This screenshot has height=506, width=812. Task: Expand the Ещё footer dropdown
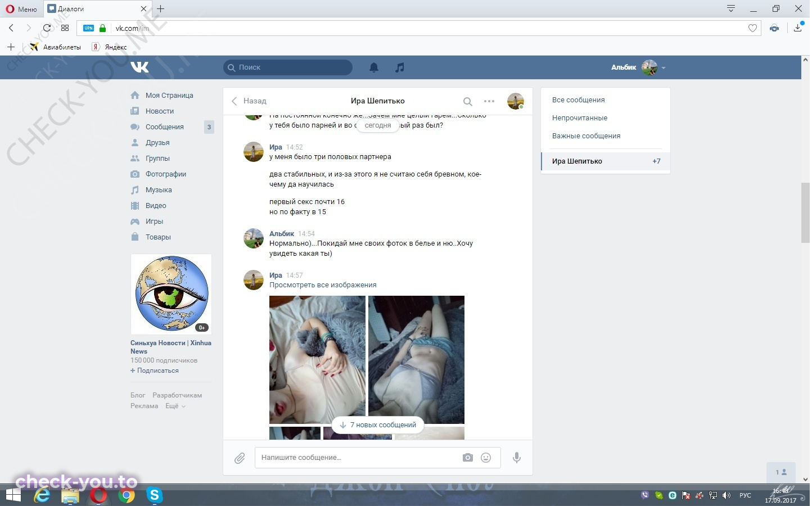[x=175, y=406]
